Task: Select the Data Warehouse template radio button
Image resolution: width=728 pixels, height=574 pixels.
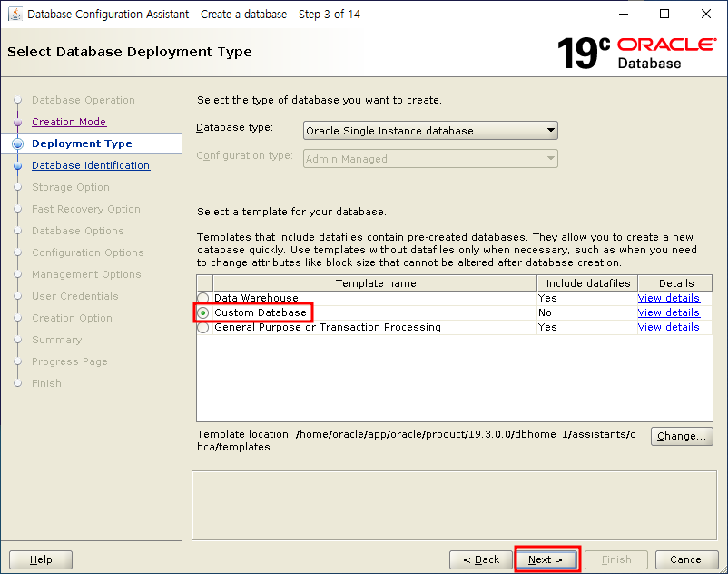Action: click(203, 298)
